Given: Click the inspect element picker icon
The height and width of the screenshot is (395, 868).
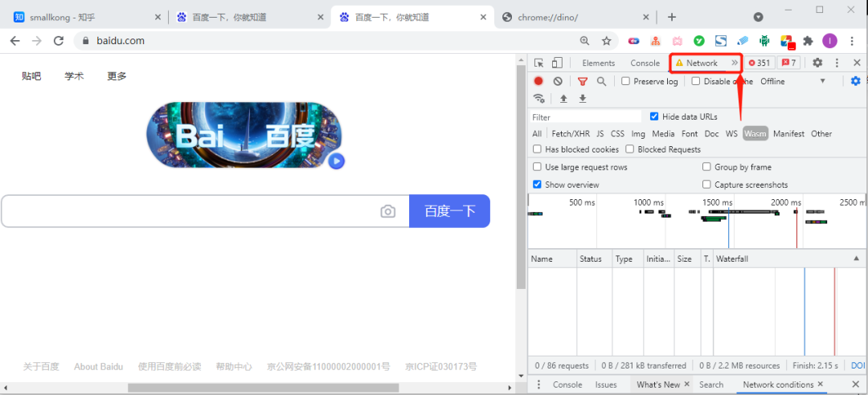Looking at the screenshot, I should point(539,63).
